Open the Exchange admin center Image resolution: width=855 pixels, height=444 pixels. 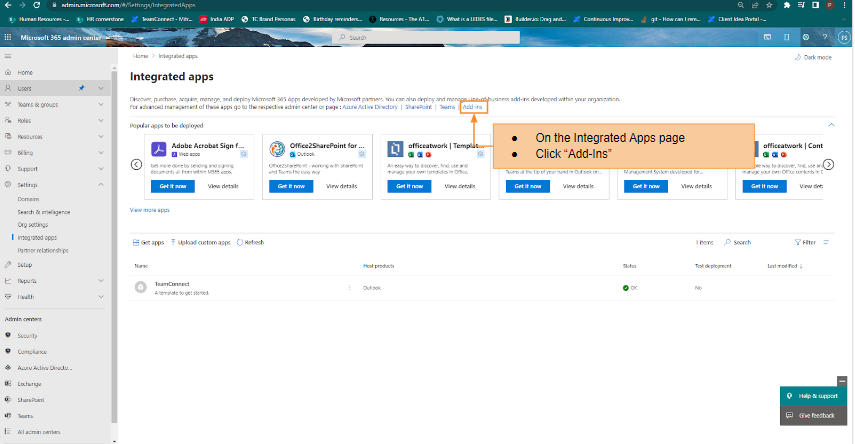click(x=29, y=383)
